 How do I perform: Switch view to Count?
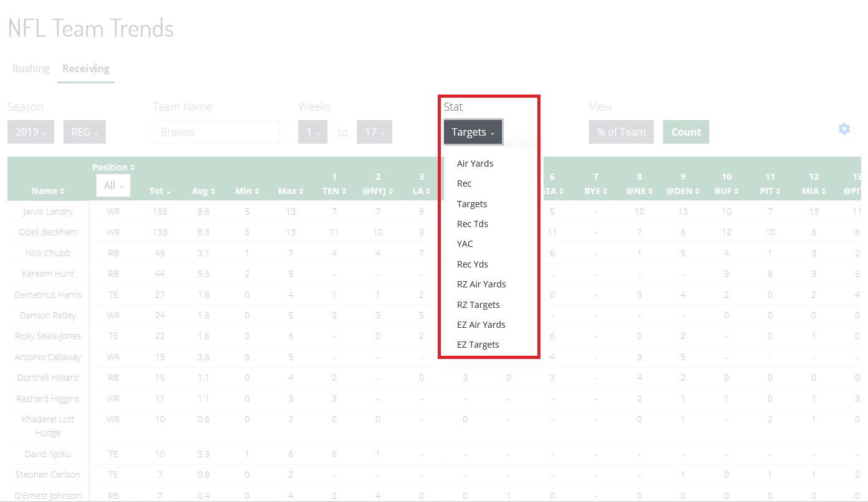point(686,132)
